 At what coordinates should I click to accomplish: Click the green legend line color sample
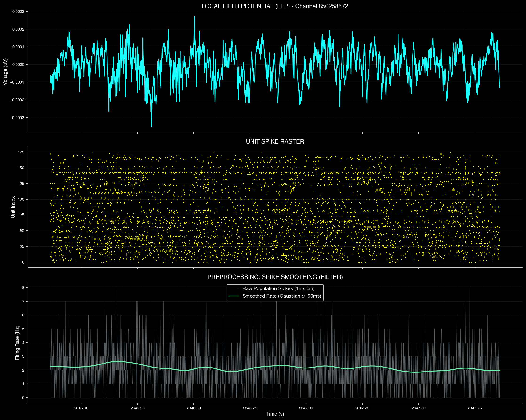click(x=234, y=296)
